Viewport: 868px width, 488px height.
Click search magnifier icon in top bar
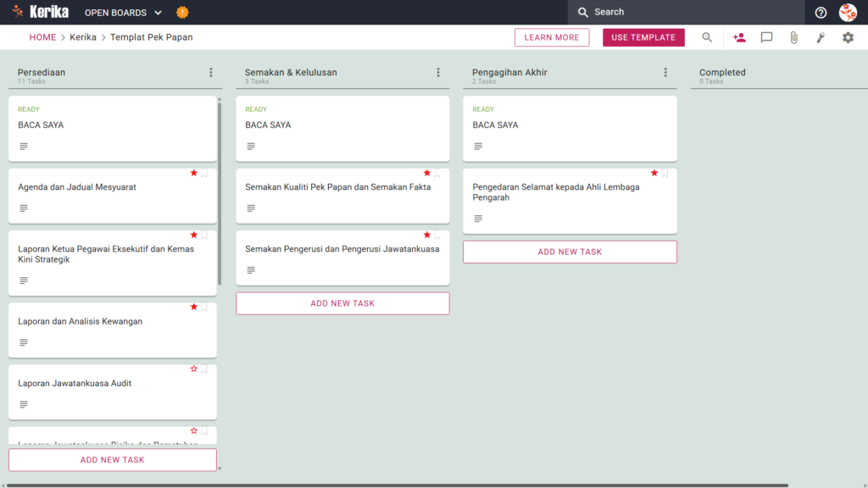coord(582,12)
